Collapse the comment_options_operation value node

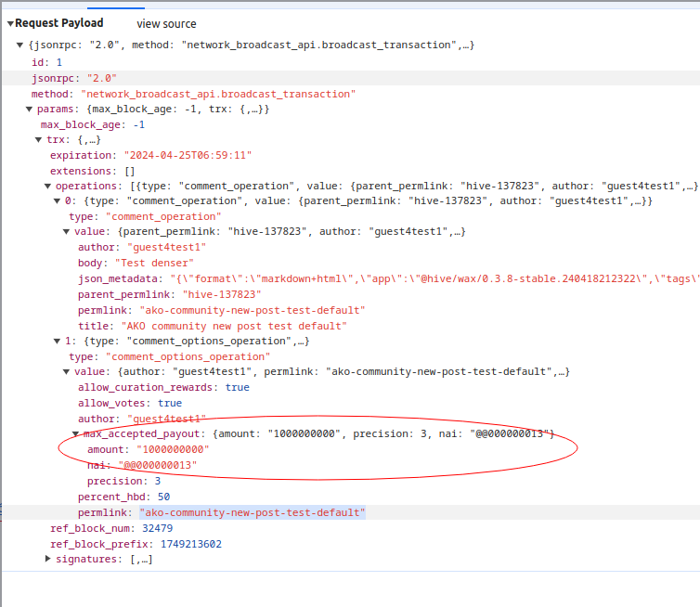tap(65, 372)
